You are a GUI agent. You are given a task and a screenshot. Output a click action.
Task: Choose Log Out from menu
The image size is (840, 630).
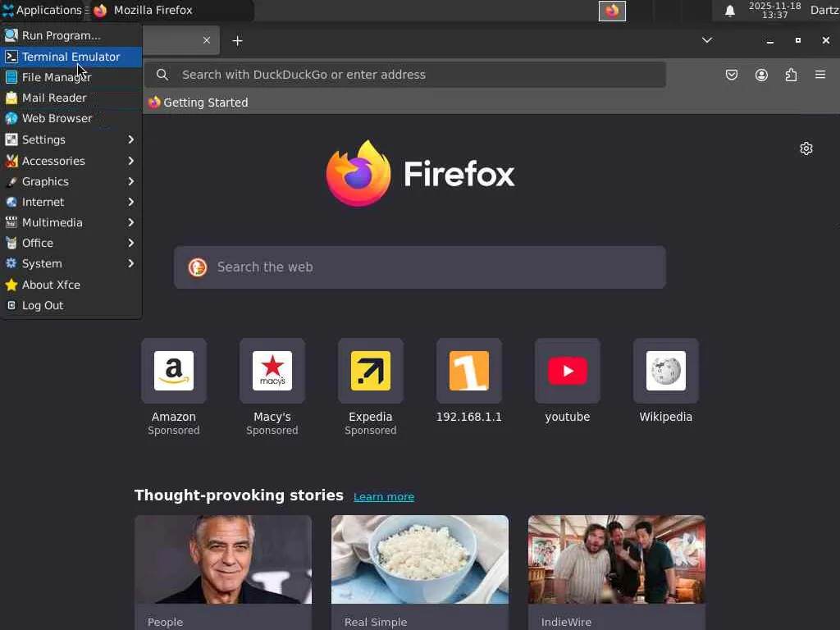[x=71, y=305]
